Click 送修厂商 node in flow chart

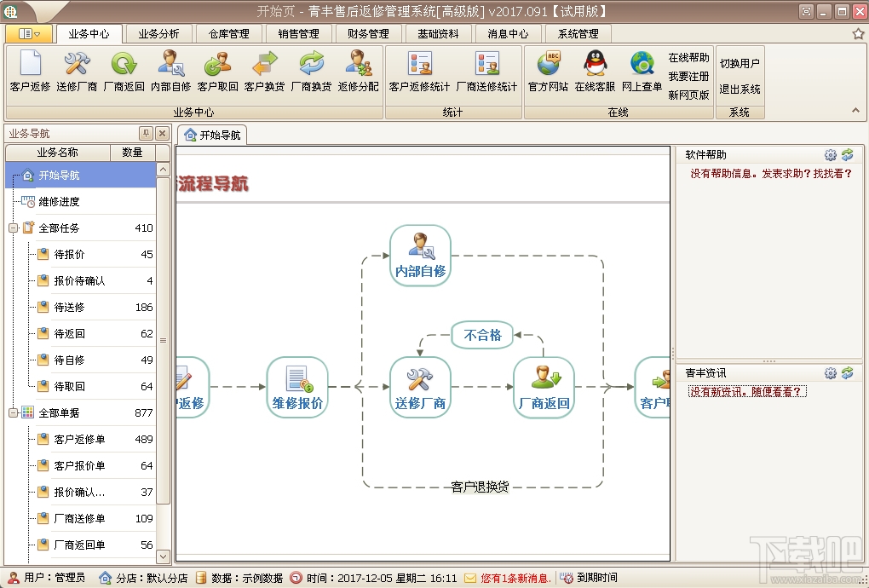pyautogui.click(x=420, y=388)
